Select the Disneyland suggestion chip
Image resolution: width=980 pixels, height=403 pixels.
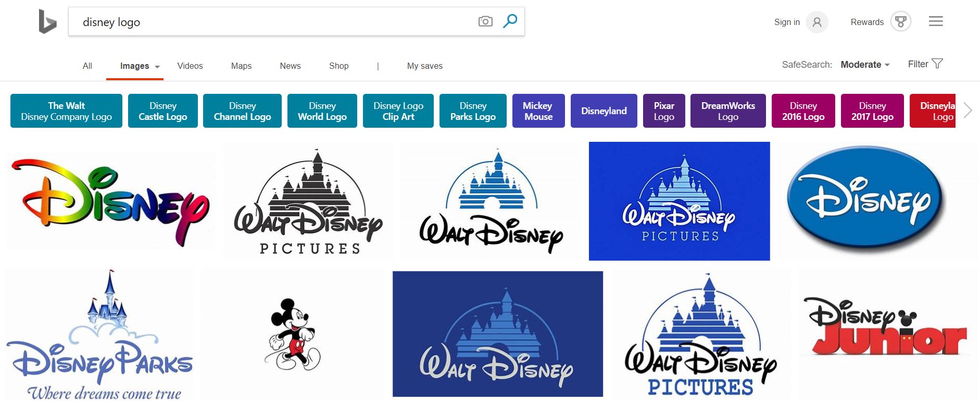click(604, 111)
